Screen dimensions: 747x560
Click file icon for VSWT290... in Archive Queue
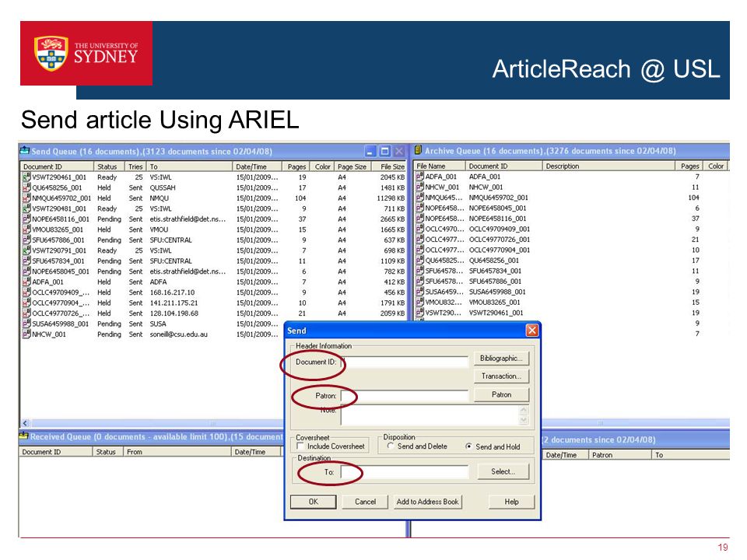[419, 313]
